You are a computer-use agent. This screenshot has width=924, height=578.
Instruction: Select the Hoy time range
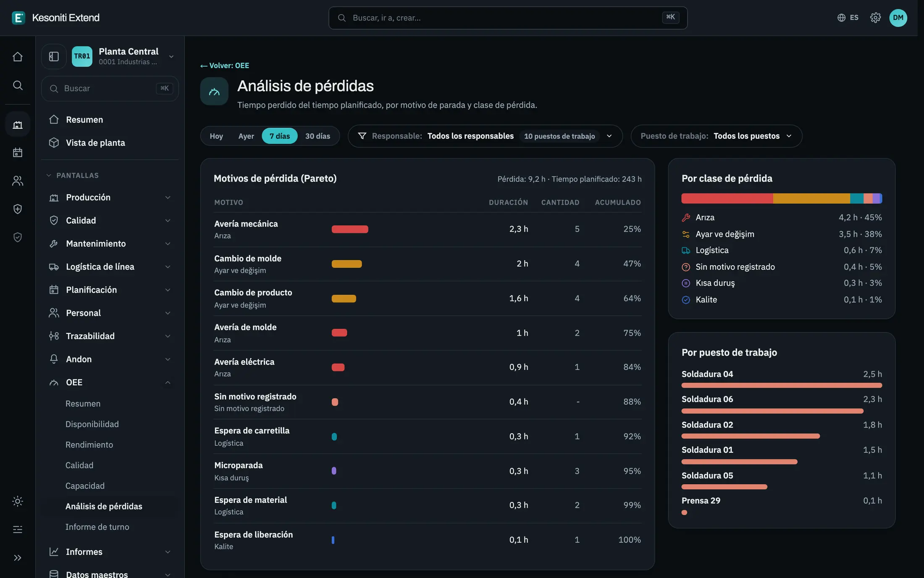coord(216,136)
